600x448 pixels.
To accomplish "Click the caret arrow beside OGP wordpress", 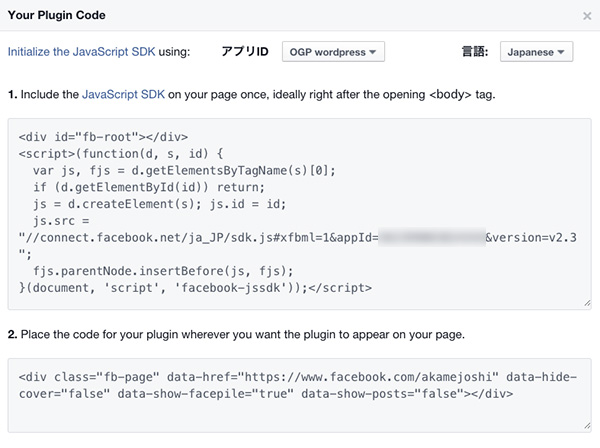I will click(373, 52).
